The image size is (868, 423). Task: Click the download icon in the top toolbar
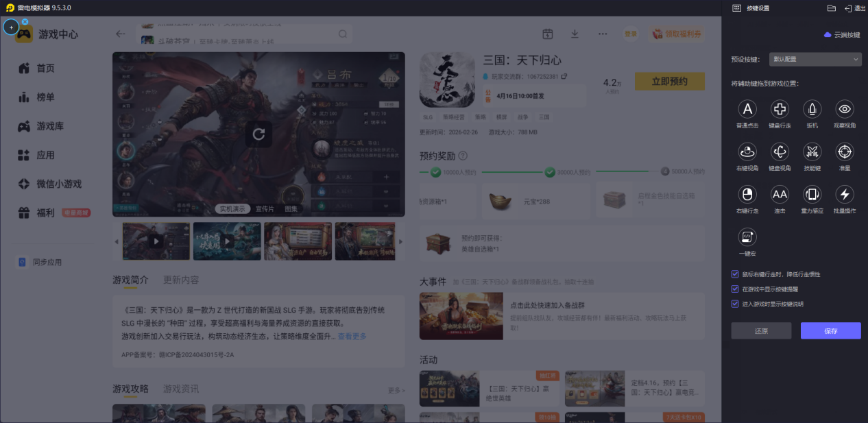coord(575,34)
